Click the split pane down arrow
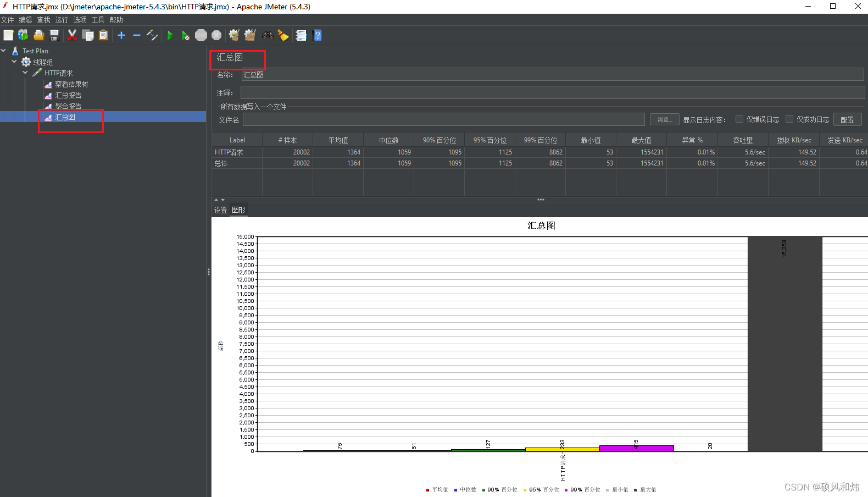868x497 pixels. click(222, 200)
